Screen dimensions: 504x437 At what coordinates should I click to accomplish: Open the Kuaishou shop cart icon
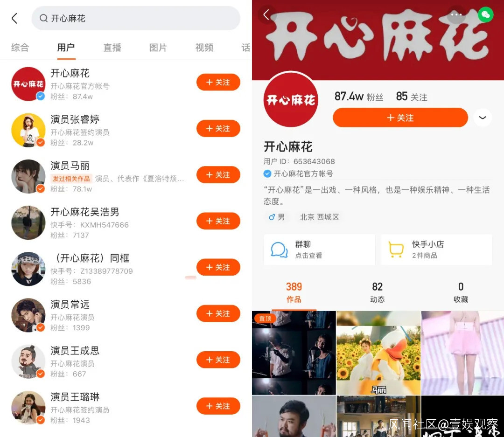coord(396,250)
